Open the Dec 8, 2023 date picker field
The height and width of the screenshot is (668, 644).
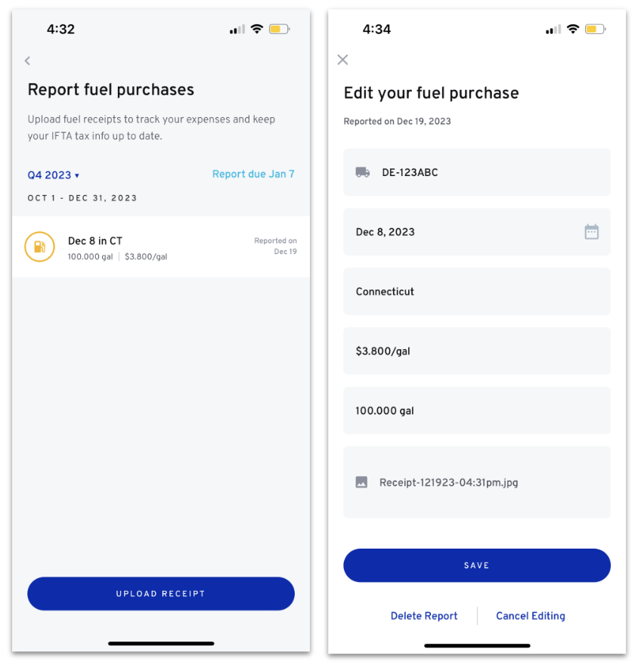pos(477,232)
